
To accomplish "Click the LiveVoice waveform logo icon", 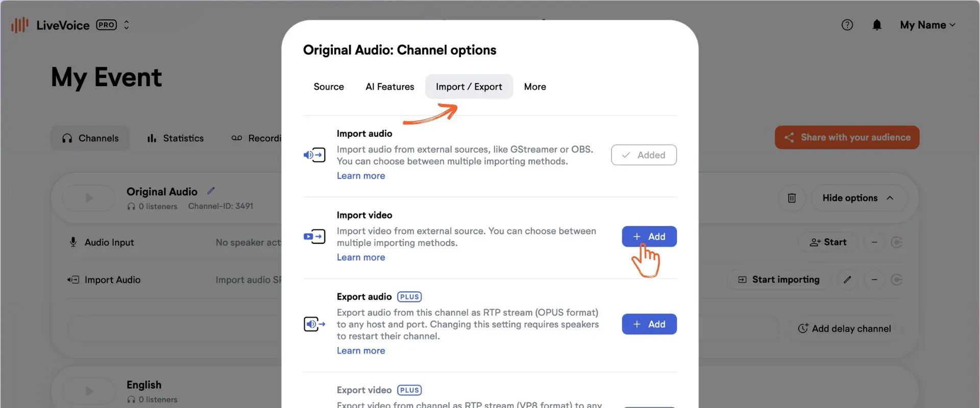I will 20,25.
